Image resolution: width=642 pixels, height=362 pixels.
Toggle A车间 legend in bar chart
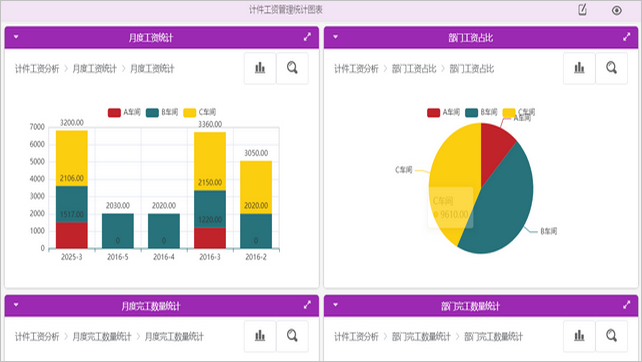pos(124,112)
